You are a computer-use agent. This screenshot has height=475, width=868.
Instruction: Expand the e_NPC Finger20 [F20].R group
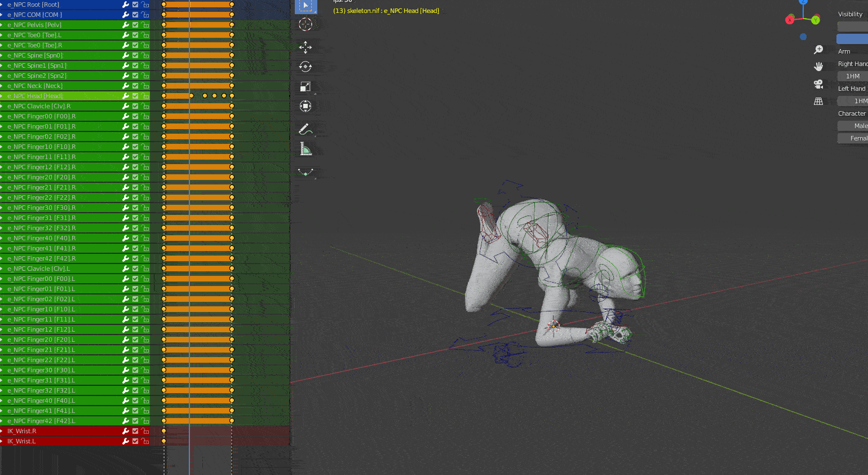click(x=2, y=177)
